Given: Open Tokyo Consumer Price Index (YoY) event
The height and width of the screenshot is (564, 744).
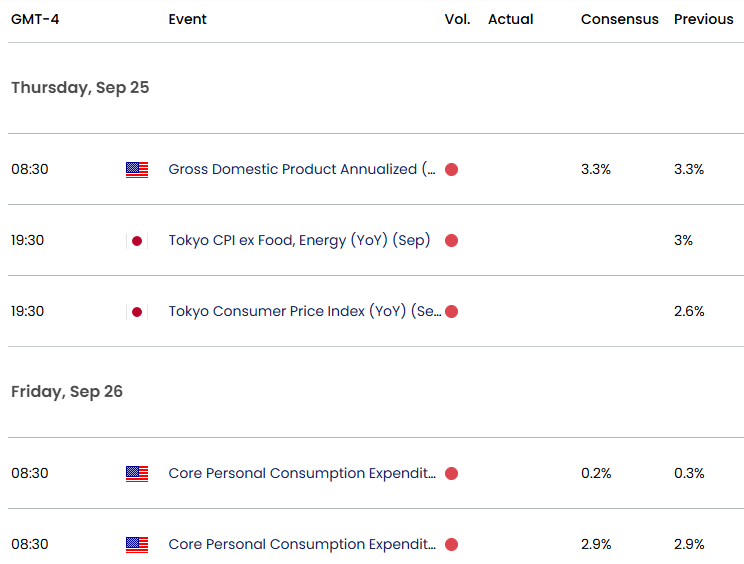Looking at the screenshot, I should [x=304, y=312].
